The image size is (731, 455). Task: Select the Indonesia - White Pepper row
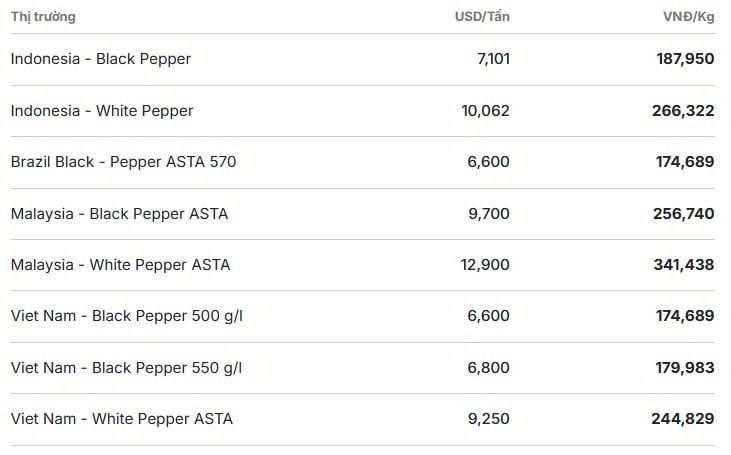[x=363, y=111]
